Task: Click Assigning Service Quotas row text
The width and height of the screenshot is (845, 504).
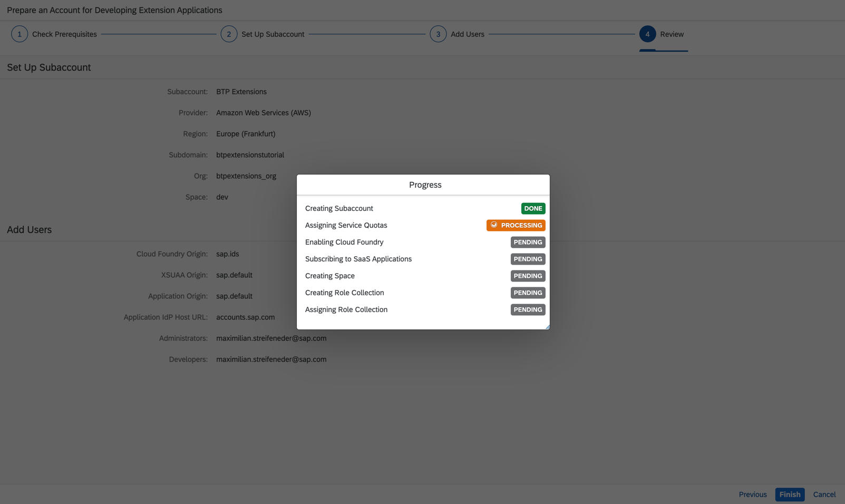Action: [x=346, y=226]
